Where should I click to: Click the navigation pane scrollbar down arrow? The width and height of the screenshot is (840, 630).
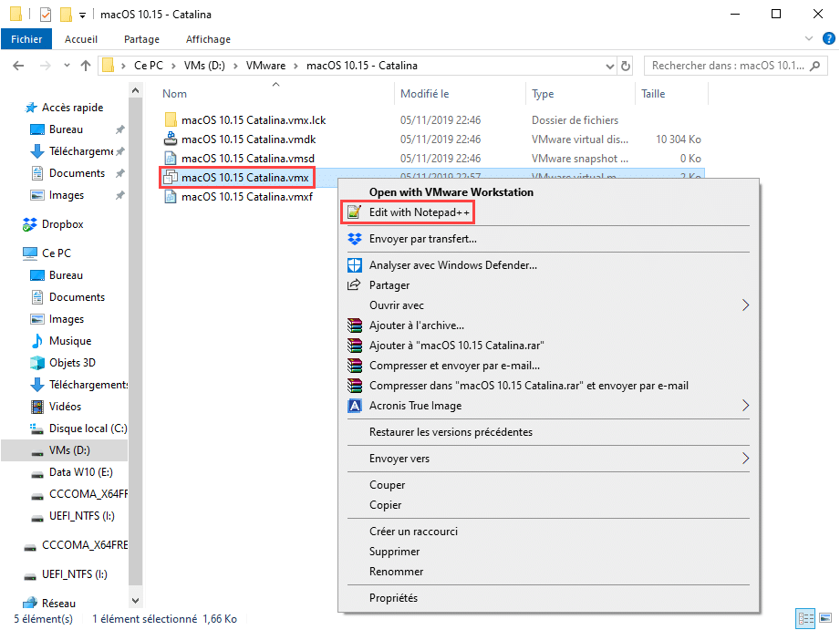pos(136,601)
